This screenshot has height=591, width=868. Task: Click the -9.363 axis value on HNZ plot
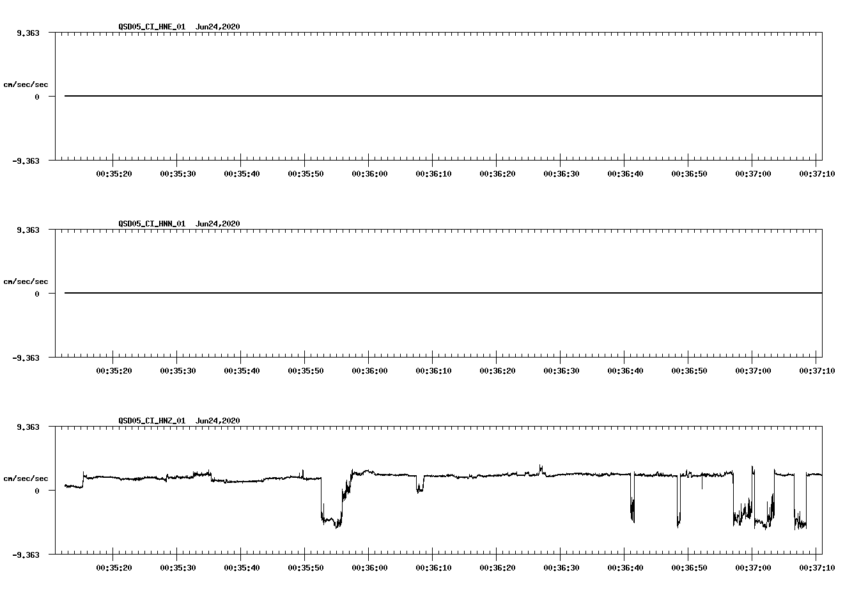[26, 555]
